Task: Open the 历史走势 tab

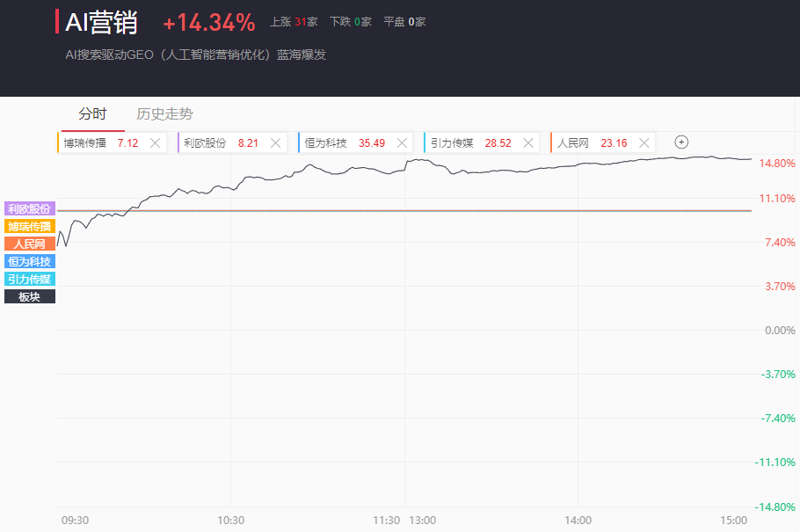Action: pos(164,113)
